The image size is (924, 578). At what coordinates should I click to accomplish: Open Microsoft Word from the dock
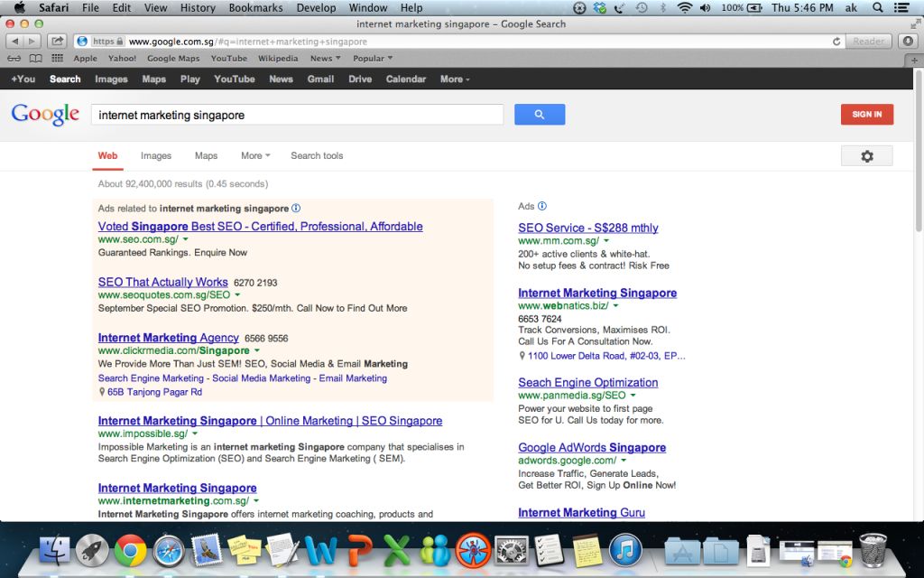pyautogui.click(x=320, y=550)
